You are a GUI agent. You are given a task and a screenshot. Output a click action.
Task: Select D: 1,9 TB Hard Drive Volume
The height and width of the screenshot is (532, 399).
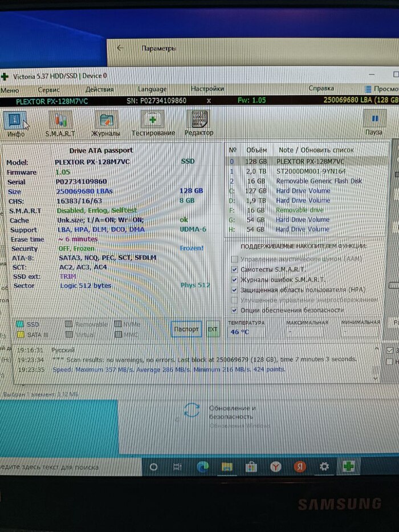point(307,200)
